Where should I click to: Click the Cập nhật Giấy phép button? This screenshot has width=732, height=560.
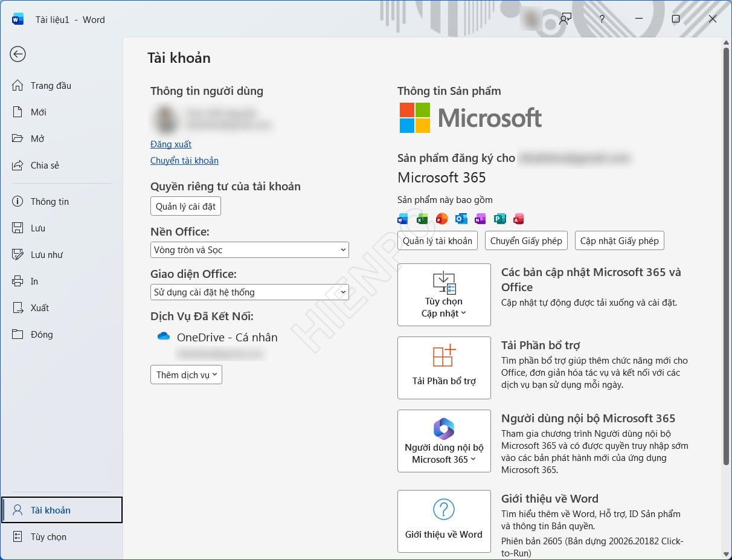tap(619, 240)
